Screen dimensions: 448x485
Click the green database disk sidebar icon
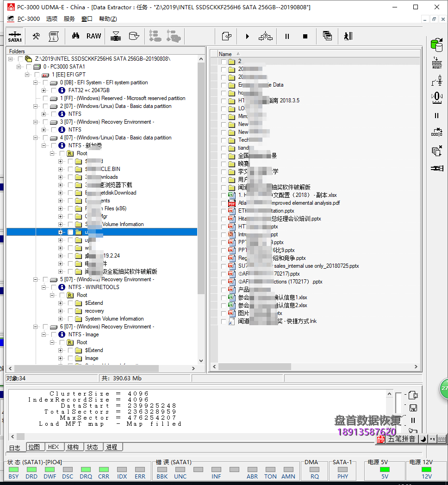coord(436,45)
